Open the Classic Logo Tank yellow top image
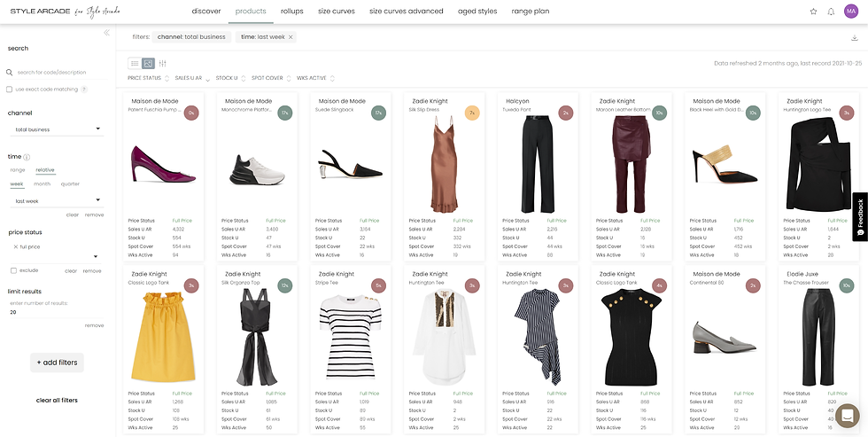 (x=163, y=338)
